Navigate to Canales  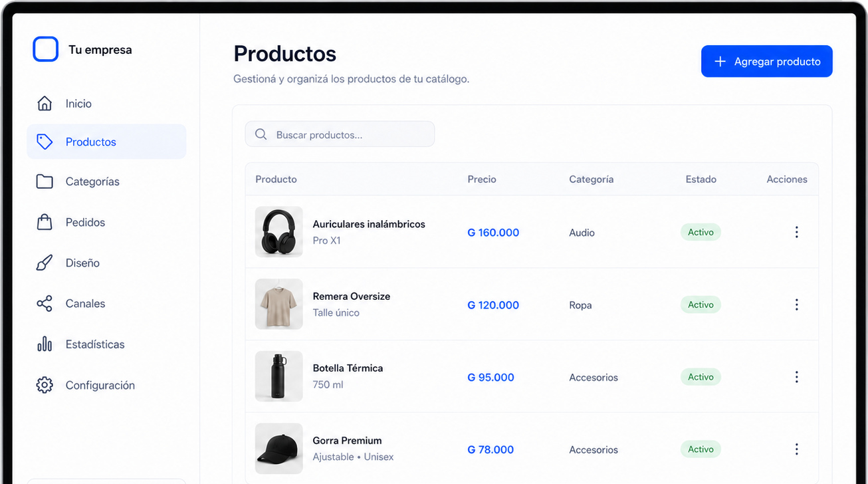click(x=106, y=304)
